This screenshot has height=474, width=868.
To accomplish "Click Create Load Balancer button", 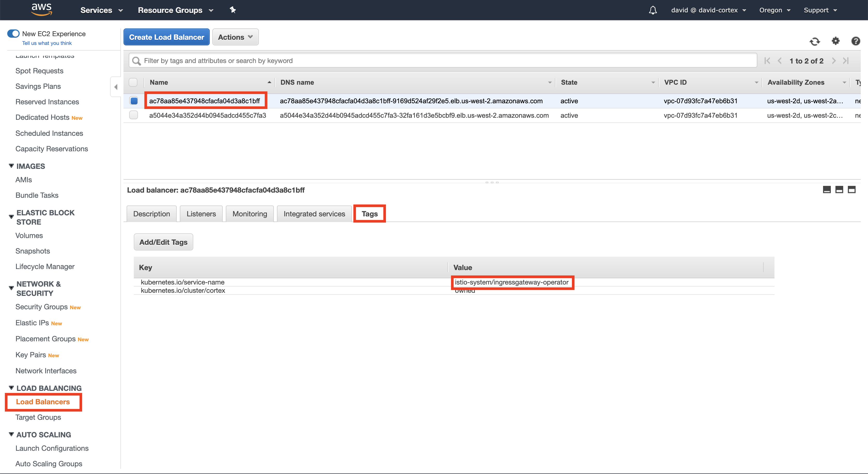I will click(166, 37).
